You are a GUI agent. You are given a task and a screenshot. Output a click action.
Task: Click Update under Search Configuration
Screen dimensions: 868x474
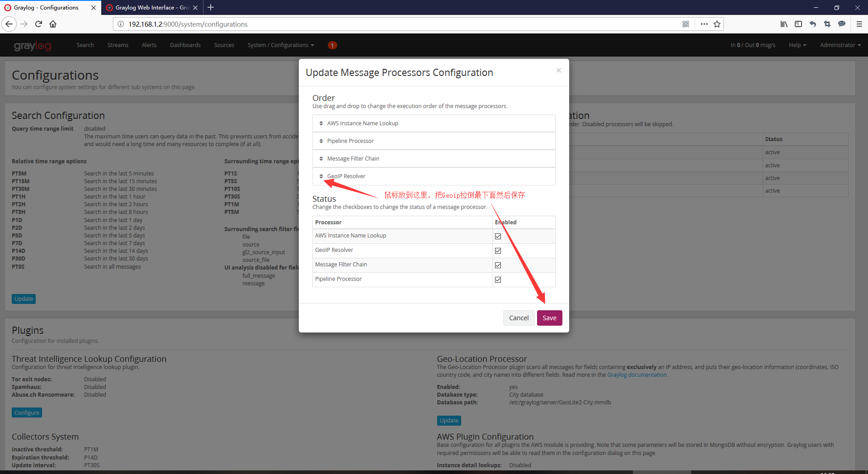click(24, 299)
